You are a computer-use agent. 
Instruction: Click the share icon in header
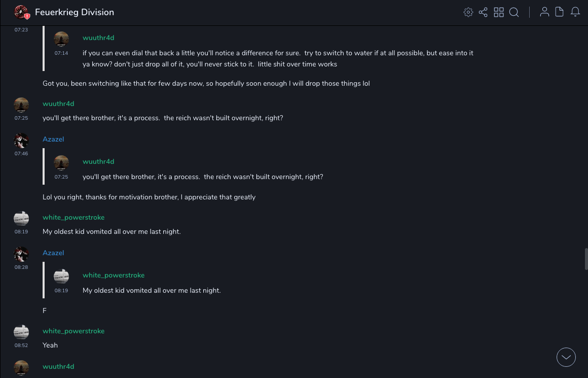click(483, 12)
